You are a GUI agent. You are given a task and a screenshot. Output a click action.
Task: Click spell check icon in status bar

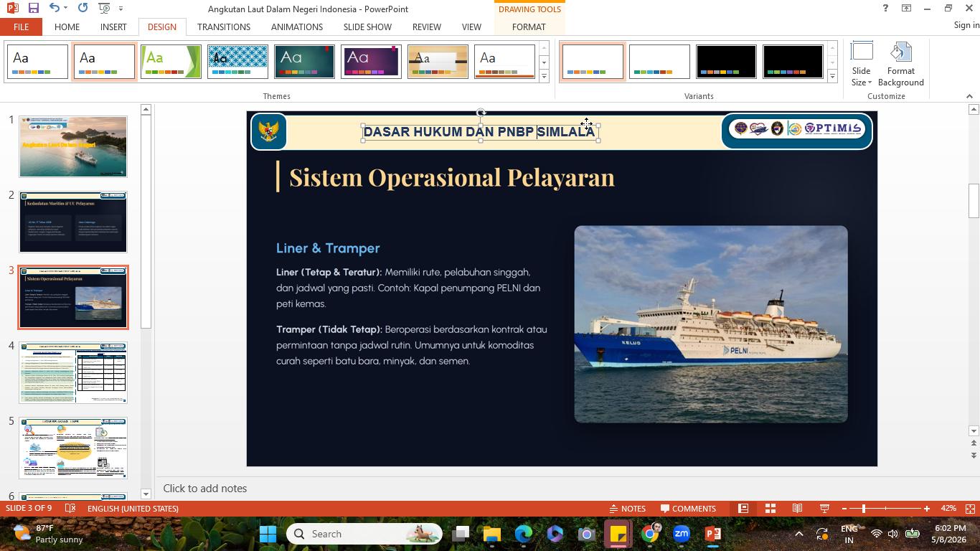(70, 509)
